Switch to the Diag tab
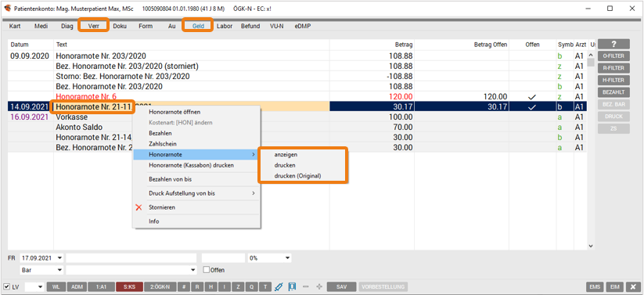Image resolution: width=644 pixels, height=295 pixels. [x=67, y=26]
